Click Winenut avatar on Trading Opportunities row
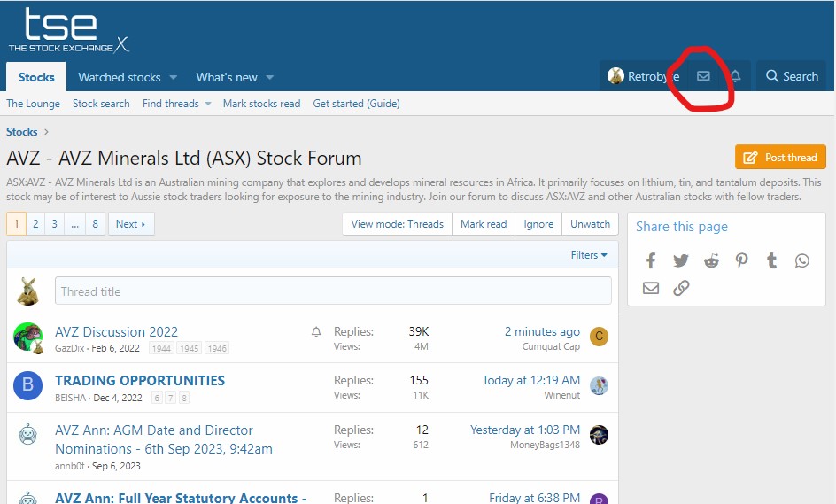Image resolution: width=836 pixels, height=504 pixels. click(x=599, y=385)
